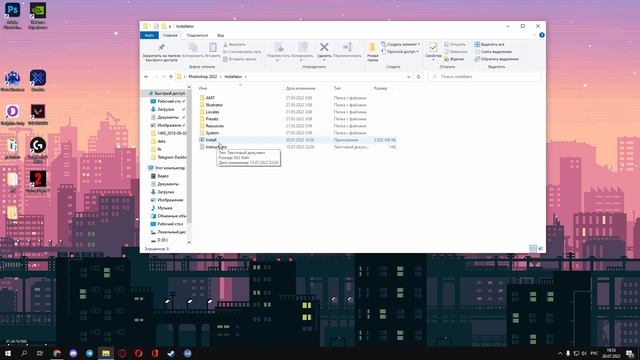Click the Copy icon in Explorer ribbon
Screen dimensions: 640x360
[x=193, y=47]
